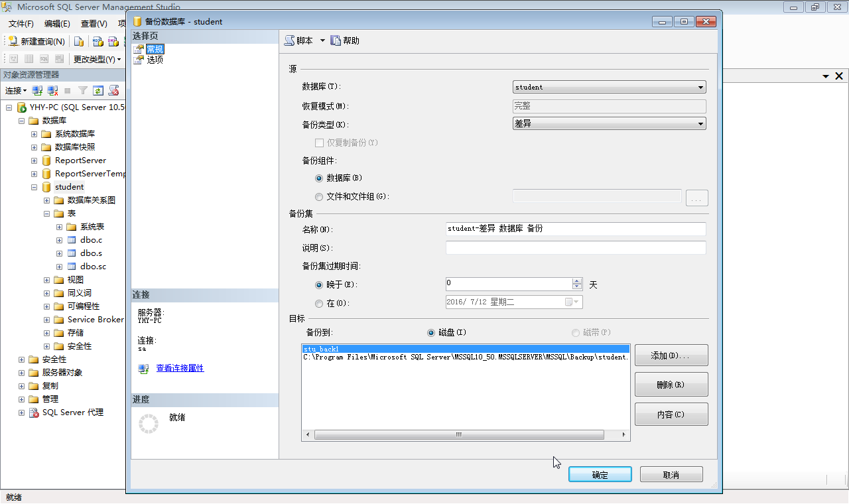Click the greyed-out grid pane icon
The image size is (849, 504).
[29, 59]
